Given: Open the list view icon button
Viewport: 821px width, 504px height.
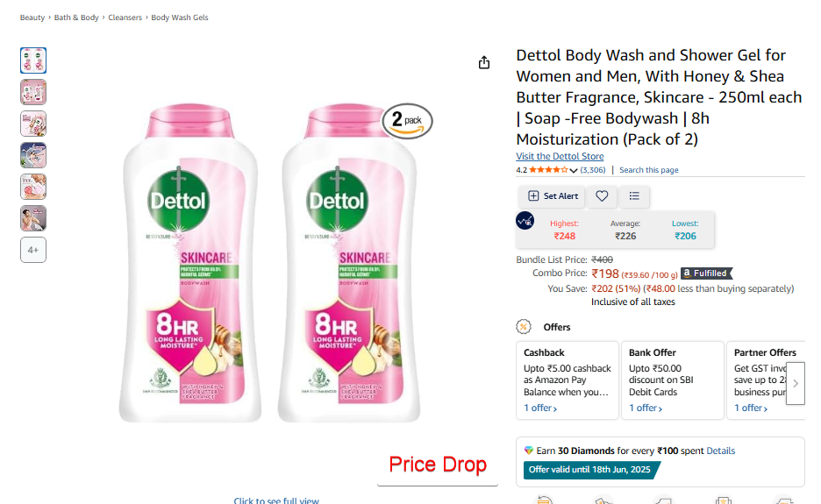Looking at the screenshot, I should (x=634, y=196).
